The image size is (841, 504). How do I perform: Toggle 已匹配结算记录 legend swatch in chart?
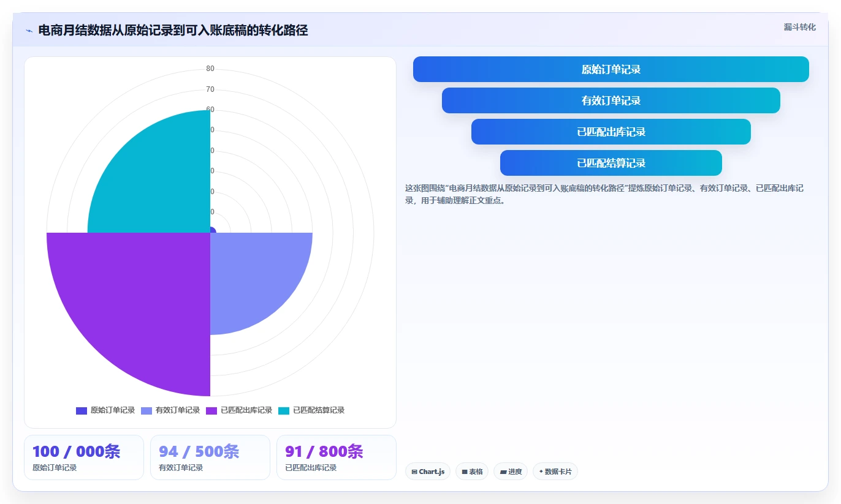[x=284, y=410]
